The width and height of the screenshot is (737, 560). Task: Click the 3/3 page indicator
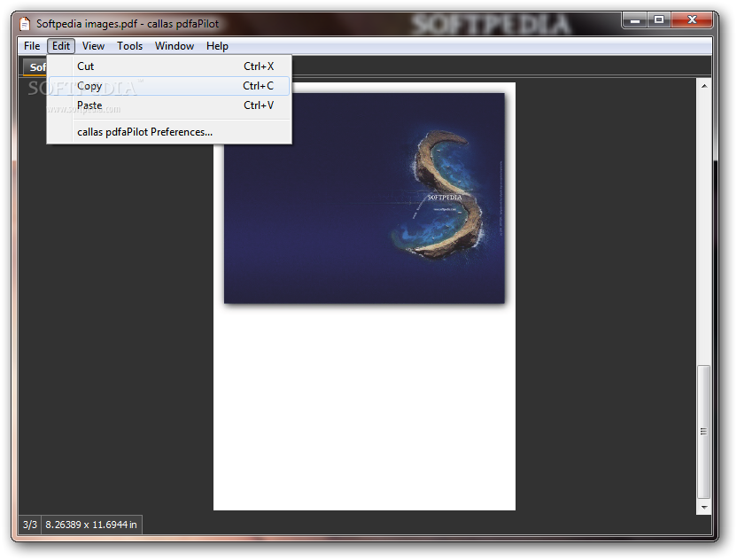tap(30, 525)
